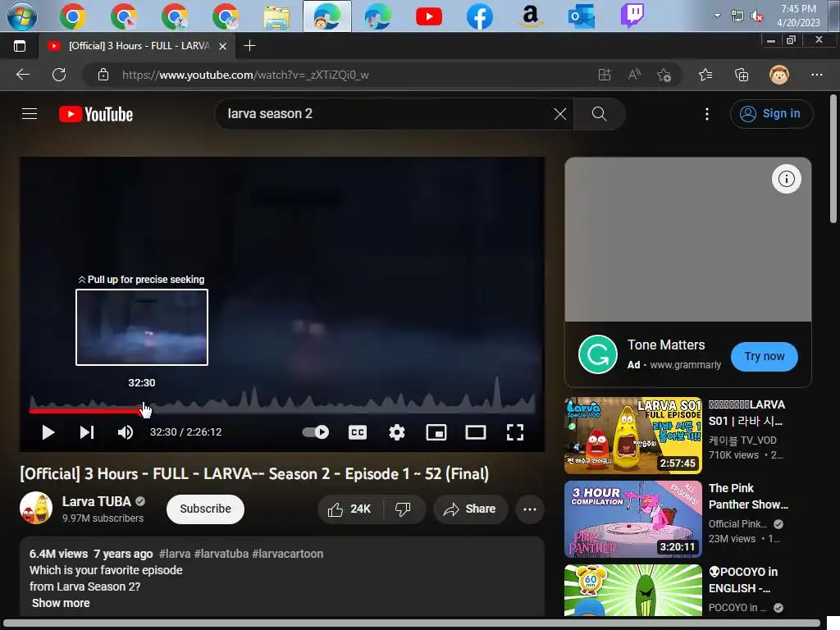
Task: Open the Larva TUBA channel avatar
Action: tap(36, 508)
